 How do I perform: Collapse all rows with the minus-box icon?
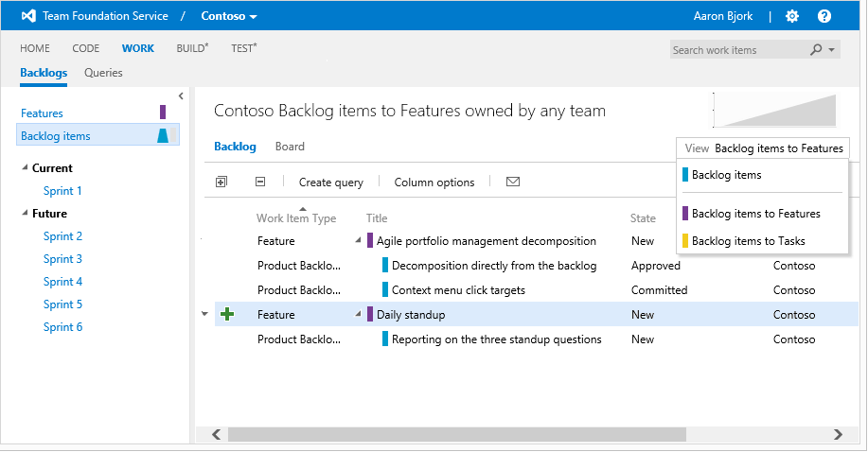coord(260,182)
